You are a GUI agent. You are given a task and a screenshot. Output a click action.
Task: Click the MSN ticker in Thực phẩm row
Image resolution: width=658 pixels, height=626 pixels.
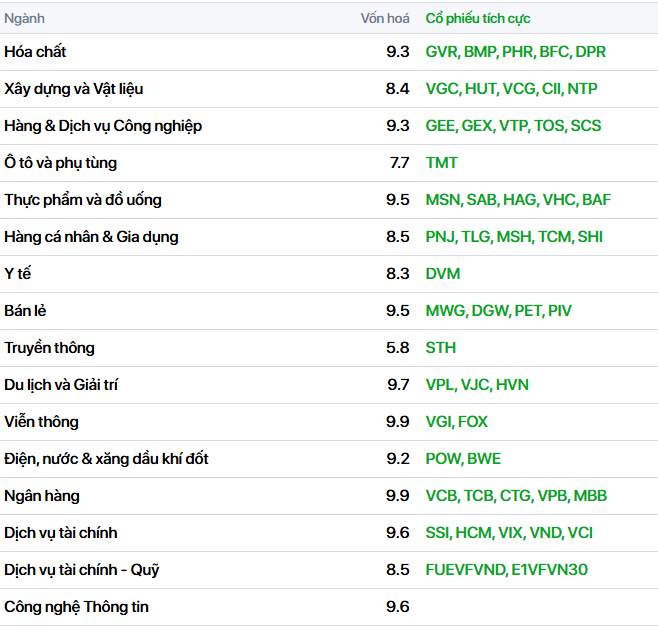pos(443,200)
